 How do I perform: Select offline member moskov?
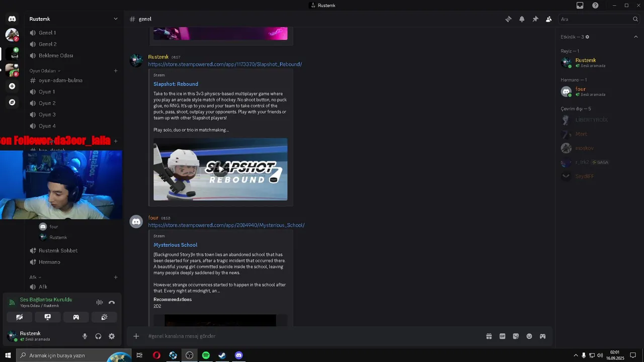599,148
